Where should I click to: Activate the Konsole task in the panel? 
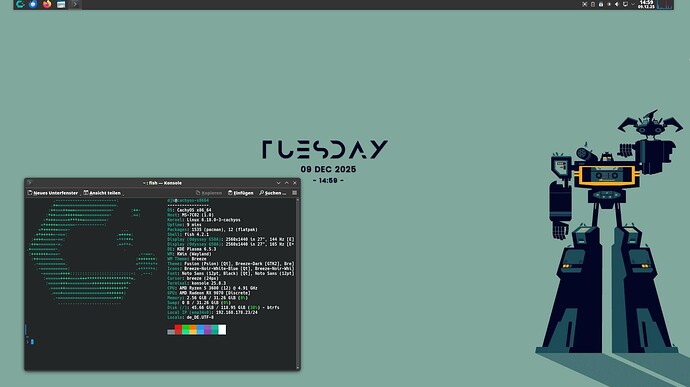click(x=75, y=4)
